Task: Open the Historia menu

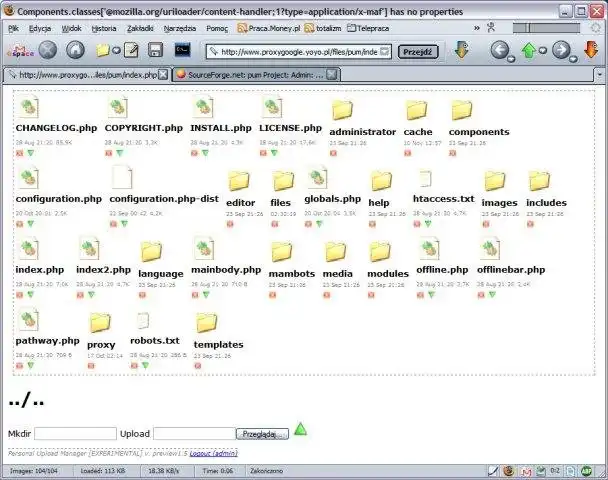Action: [x=104, y=28]
